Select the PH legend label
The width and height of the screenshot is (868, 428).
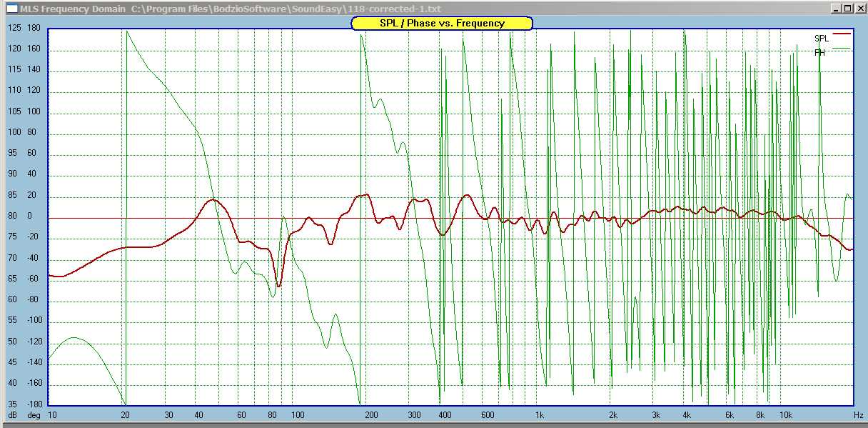coord(819,52)
